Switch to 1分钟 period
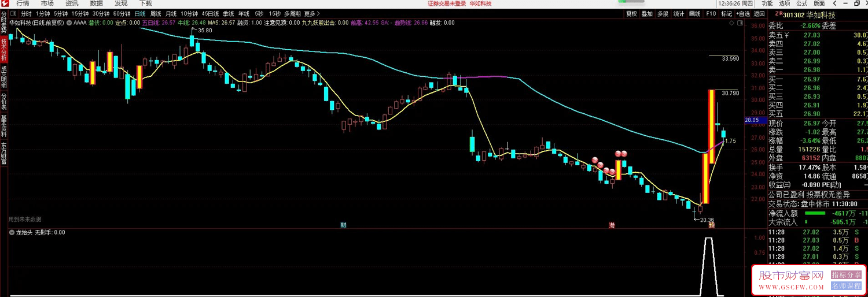 coord(43,13)
